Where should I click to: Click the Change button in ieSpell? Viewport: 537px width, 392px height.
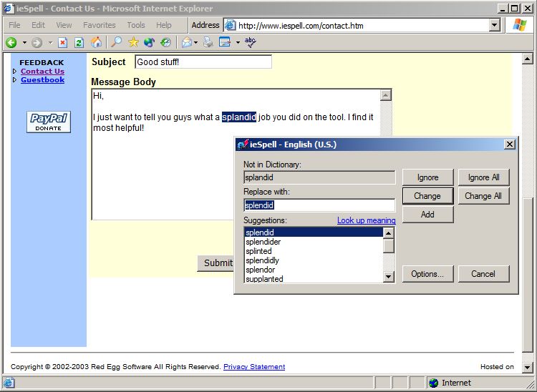click(x=427, y=196)
